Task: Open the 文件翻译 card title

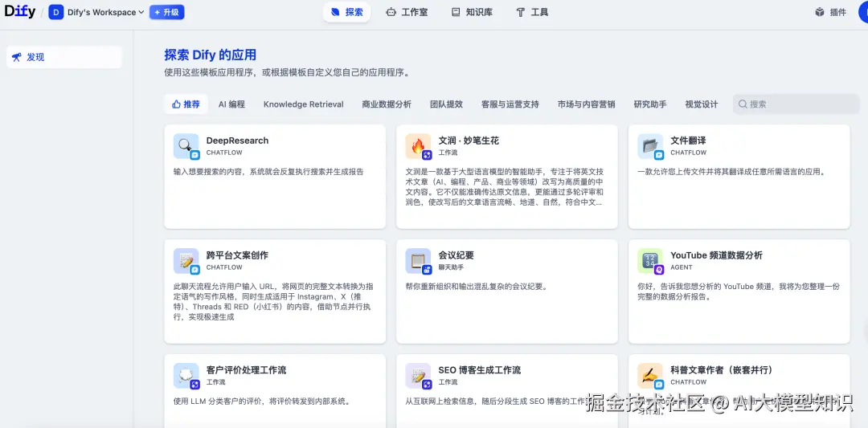Action: click(x=688, y=141)
